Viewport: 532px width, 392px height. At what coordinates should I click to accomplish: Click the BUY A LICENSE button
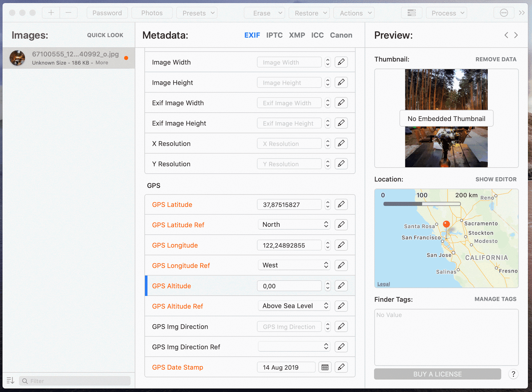click(437, 374)
